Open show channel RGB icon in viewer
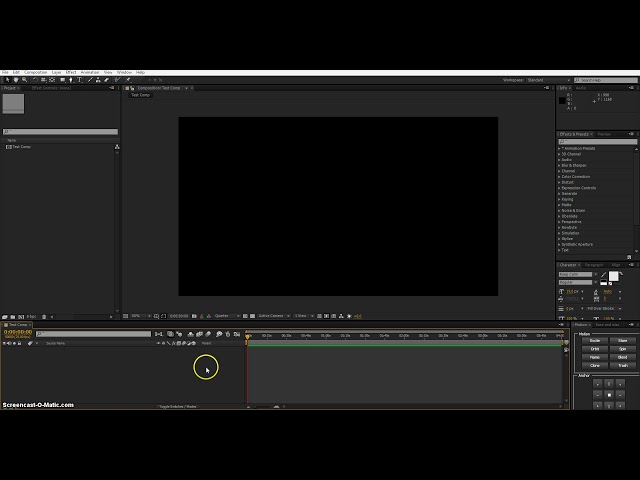 pos(209,316)
